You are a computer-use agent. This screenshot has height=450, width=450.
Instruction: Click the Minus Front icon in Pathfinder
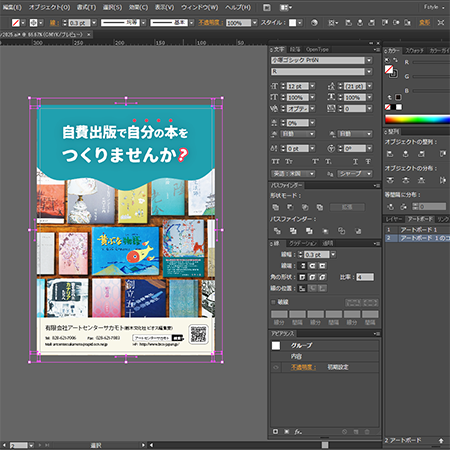(290, 207)
